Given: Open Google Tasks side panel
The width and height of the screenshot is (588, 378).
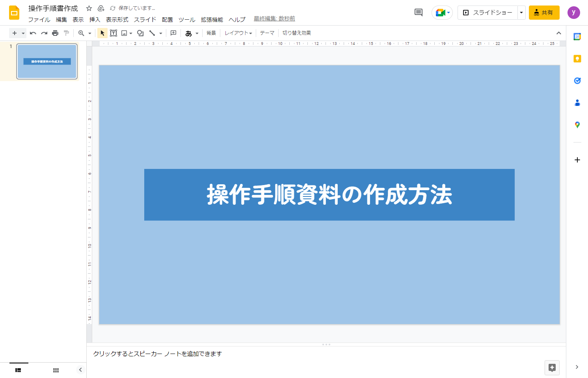Looking at the screenshot, I should (x=577, y=81).
